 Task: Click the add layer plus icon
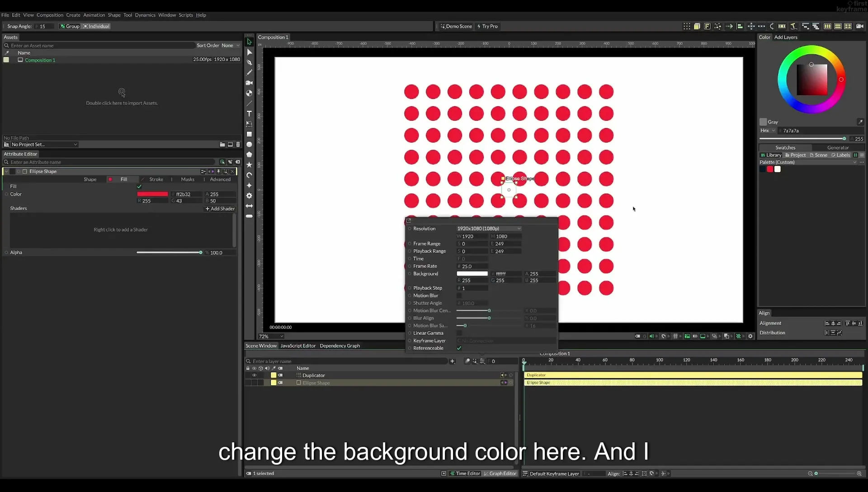(x=452, y=361)
